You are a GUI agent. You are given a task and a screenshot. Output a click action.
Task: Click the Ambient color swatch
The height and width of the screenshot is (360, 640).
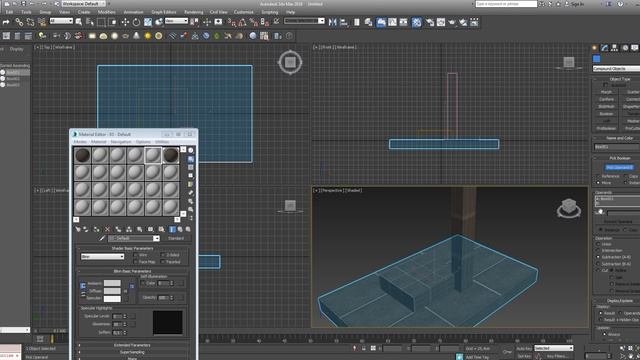coord(112,283)
